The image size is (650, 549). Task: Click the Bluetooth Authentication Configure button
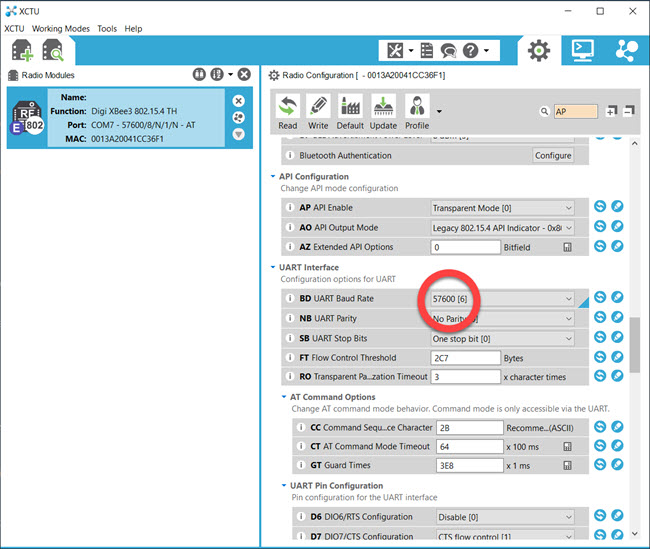[552, 156]
